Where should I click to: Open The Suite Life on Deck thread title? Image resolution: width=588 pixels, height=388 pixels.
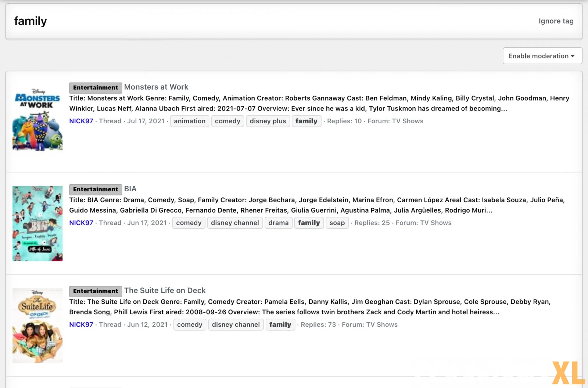point(165,290)
